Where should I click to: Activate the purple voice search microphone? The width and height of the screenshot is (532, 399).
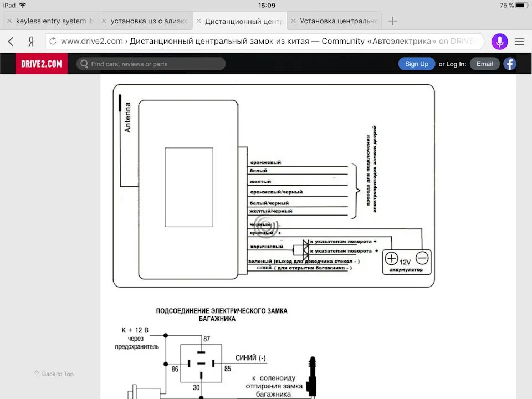[499, 42]
